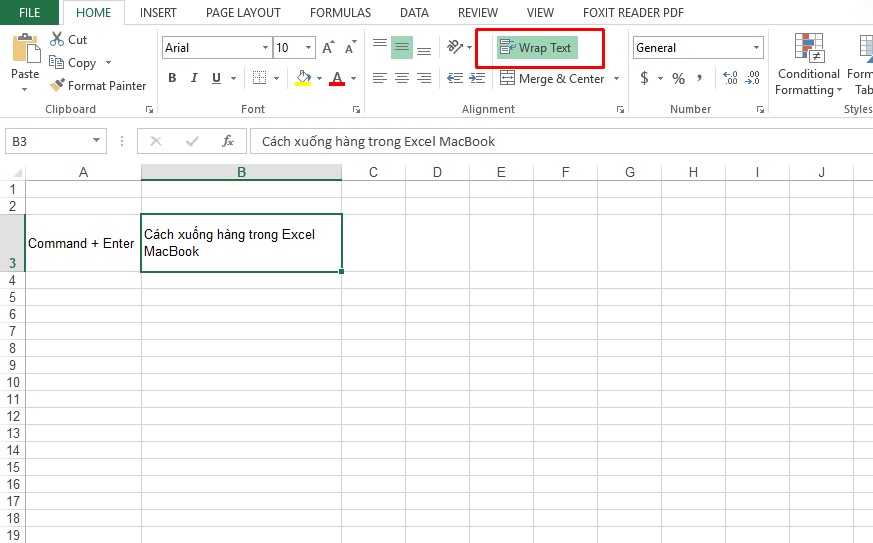873x543 pixels.
Task: Open accounting format dropdown arrow
Action: click(x=660, y=78)
